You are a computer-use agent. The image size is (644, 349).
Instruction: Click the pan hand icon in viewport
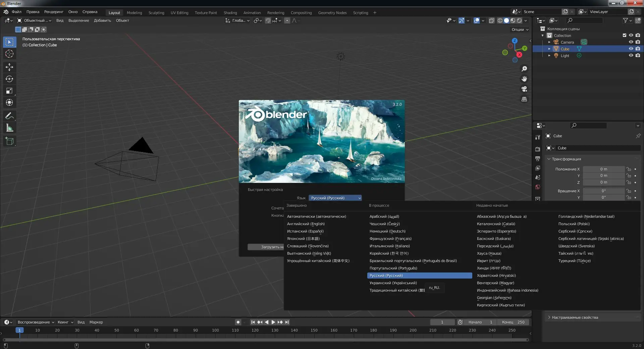pyautogui.click(x=524, y=79)
